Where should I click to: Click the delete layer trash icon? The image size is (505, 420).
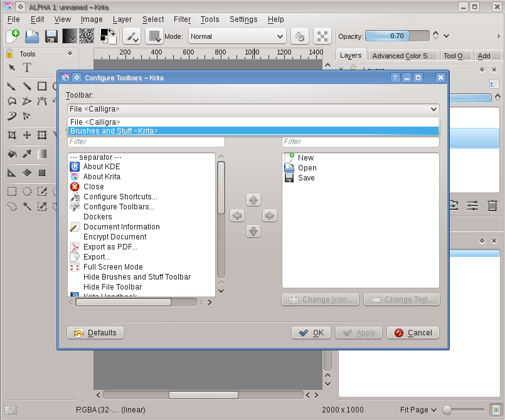(492, 206)
